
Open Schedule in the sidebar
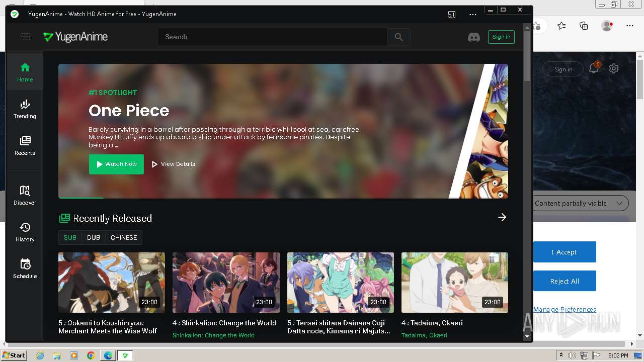tap(25, 269)
